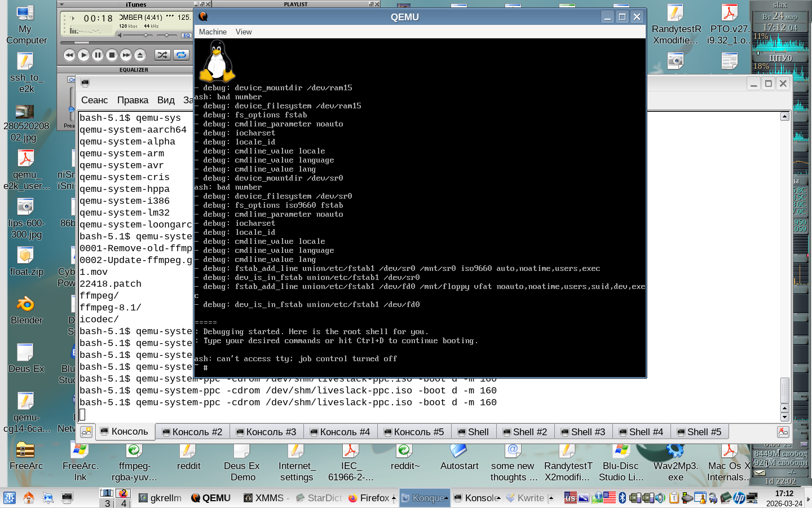The image size is (812, 508).
Task: Adjust the balance slider next to volume
Action: tap(167, 35)
